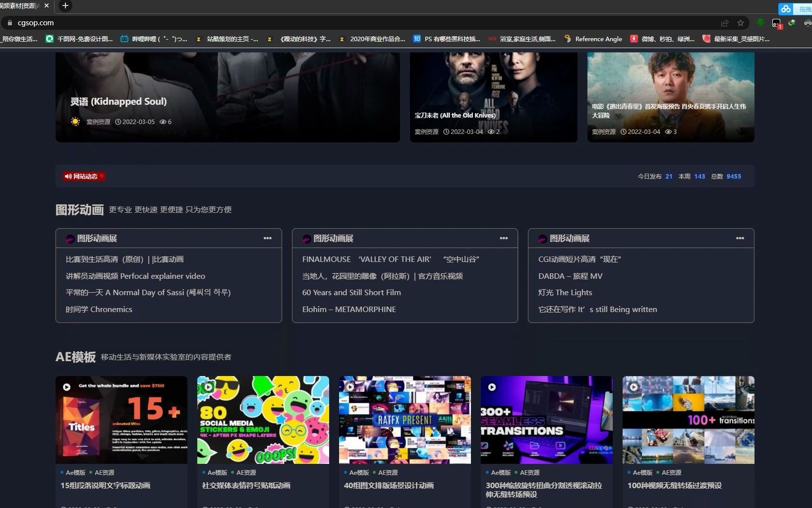This screenshot has width=812, height=508.
Task: Click 总数 9455 statistic
Action: point(726,177)
